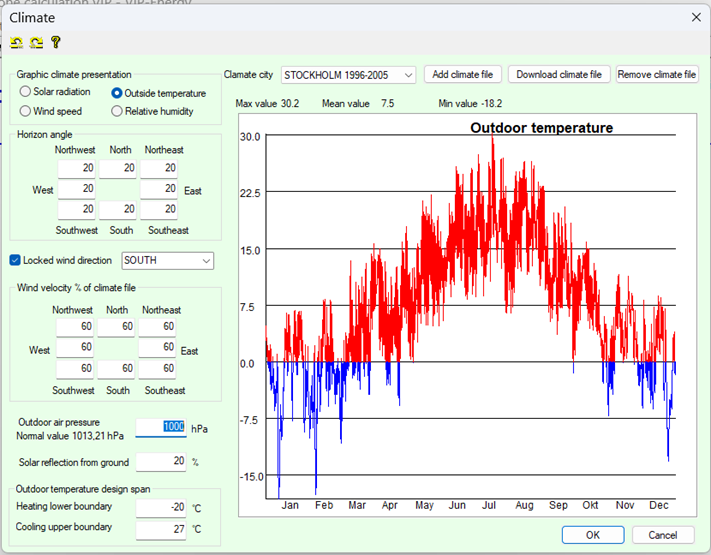Select Relative humidity radio option
711x555 pixels.
tap(117, 111)
